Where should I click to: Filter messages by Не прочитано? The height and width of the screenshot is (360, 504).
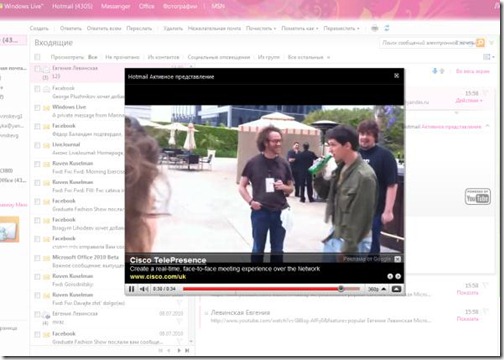[122, 57]
